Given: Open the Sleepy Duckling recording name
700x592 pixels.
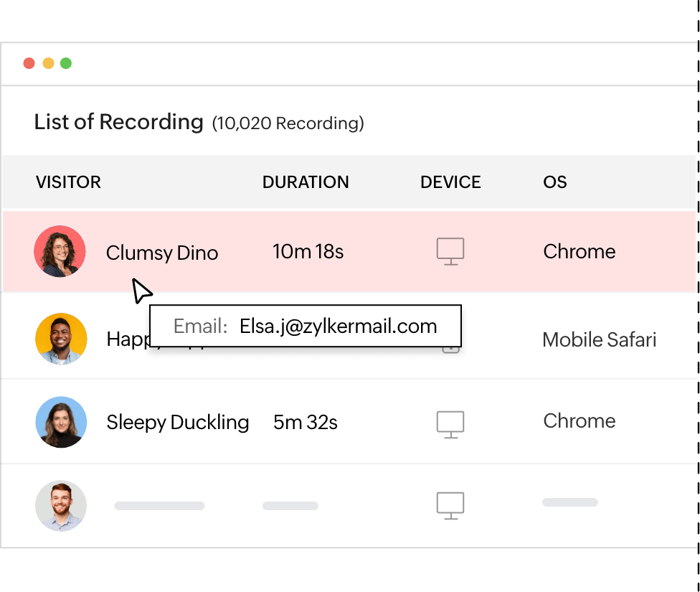Looking at the screenshot, I should (178, 422).
